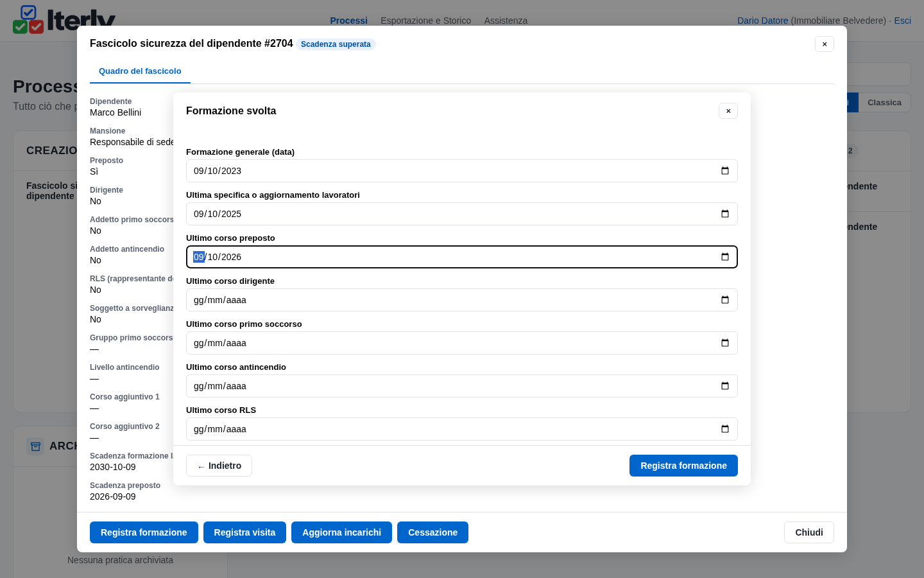
Task: Click into the Ultimo corso preposto date field
Action: pyautogui.click(x=462, y=257)
